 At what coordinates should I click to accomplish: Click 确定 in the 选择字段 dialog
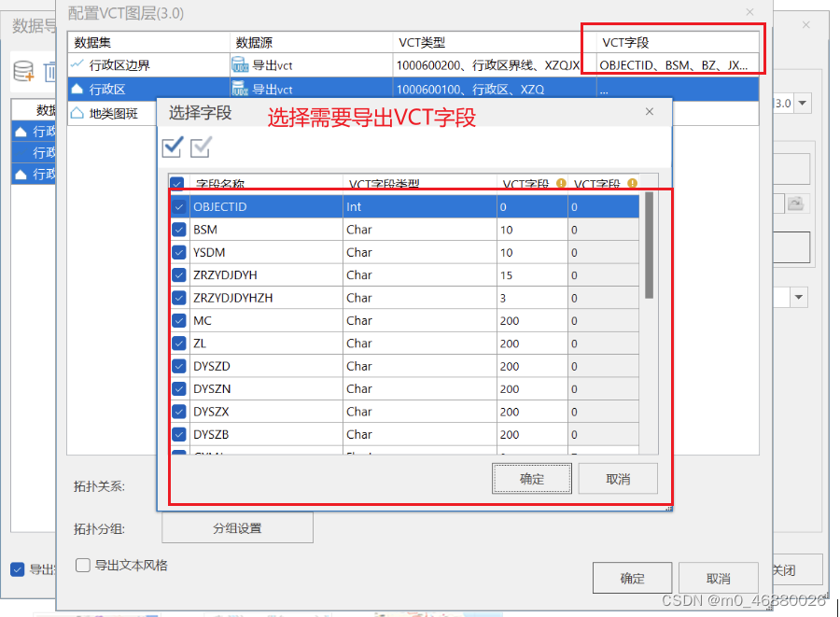[531, 478]
